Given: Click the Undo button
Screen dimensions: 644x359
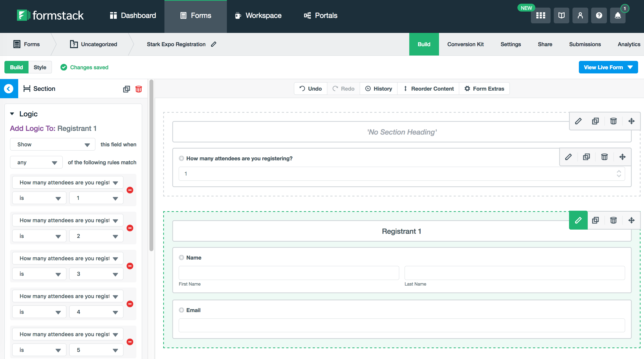Looking at the screenshot, I should (310, 89).
